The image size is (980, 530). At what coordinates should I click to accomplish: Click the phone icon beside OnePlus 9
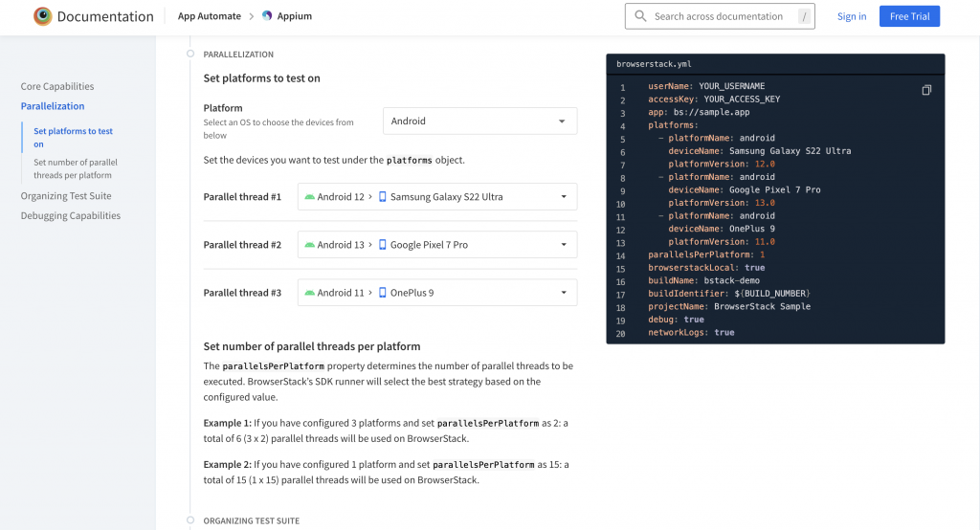(x=383, y=293)
